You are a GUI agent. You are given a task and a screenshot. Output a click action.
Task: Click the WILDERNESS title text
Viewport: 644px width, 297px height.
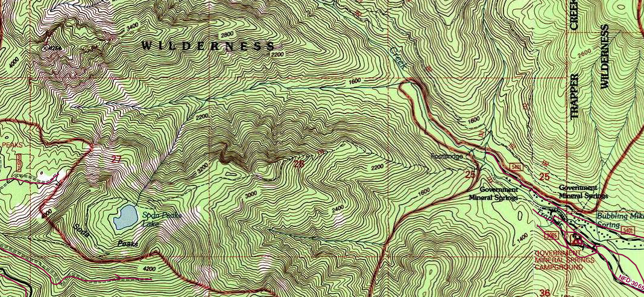pos(208,46)
